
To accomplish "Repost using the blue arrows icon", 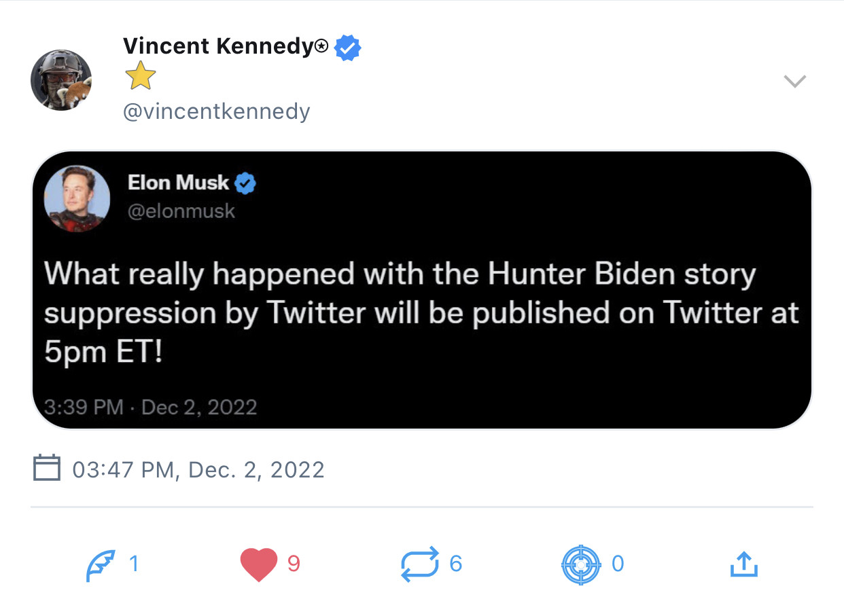I will [x=420, y=565].
